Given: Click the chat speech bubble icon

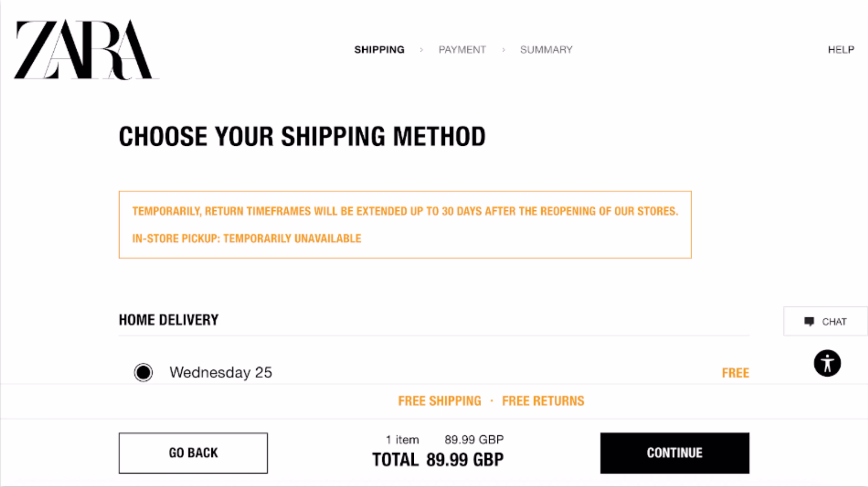Looking at the screenshot, I should point(809,322).
